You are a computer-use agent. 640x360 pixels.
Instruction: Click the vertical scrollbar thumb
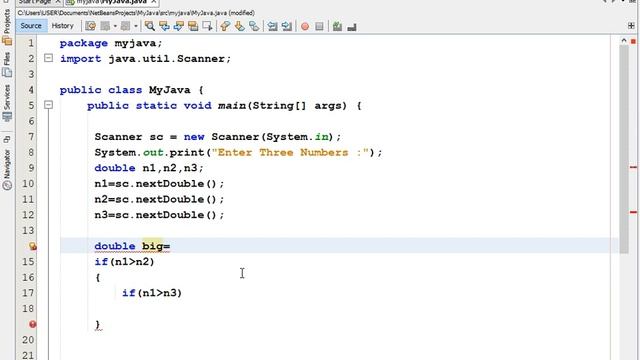(x=624, y=149)
